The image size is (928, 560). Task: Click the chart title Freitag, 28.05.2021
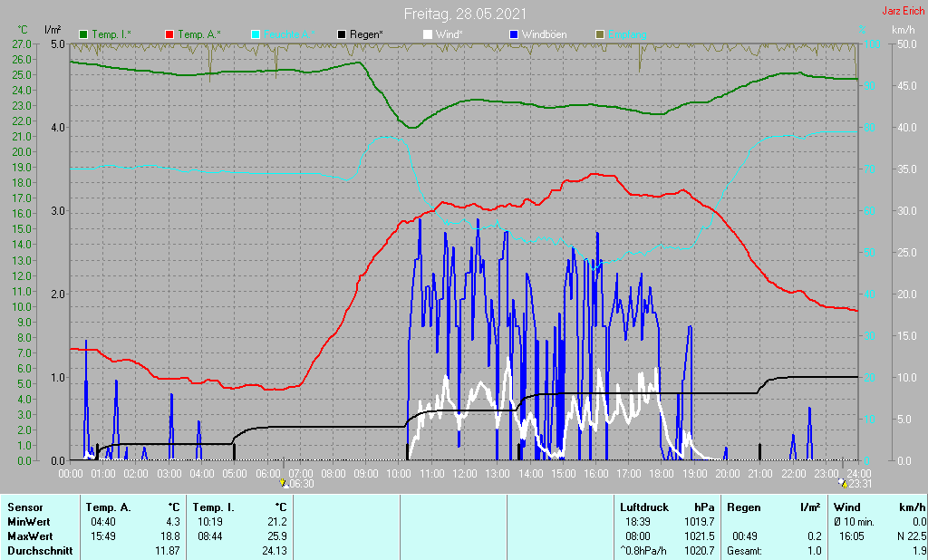(464, 14)
